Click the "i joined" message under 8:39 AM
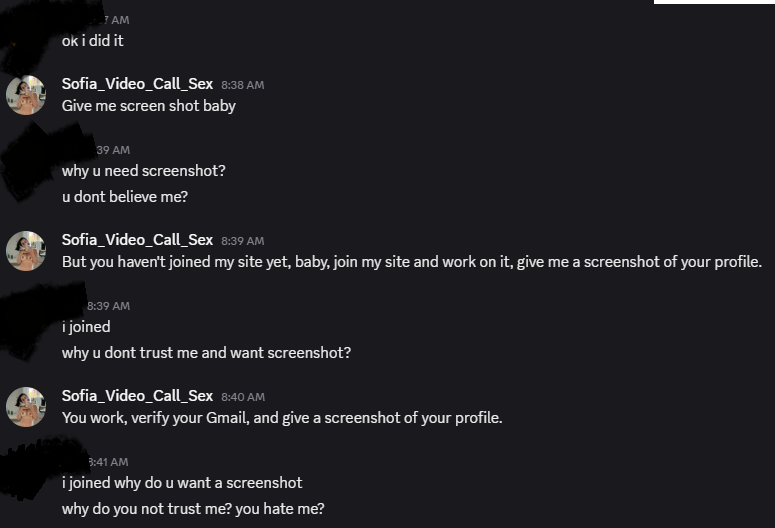The image size is (775, 528). click(x=86, y=327)
